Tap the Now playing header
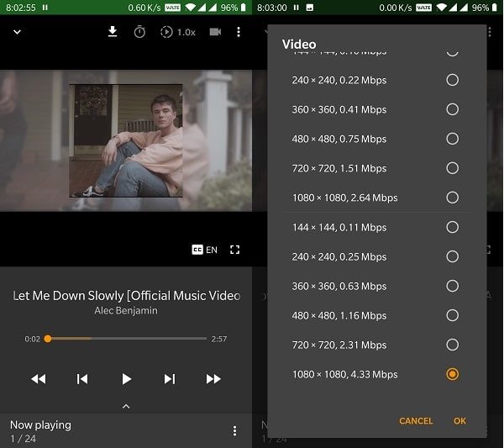504x448 pixels. pos(40,424)
